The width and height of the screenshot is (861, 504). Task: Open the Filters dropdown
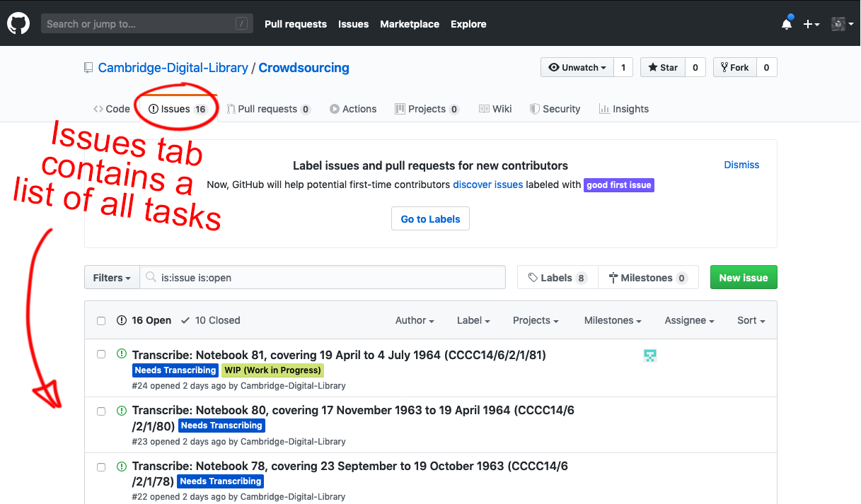(112, 278)
